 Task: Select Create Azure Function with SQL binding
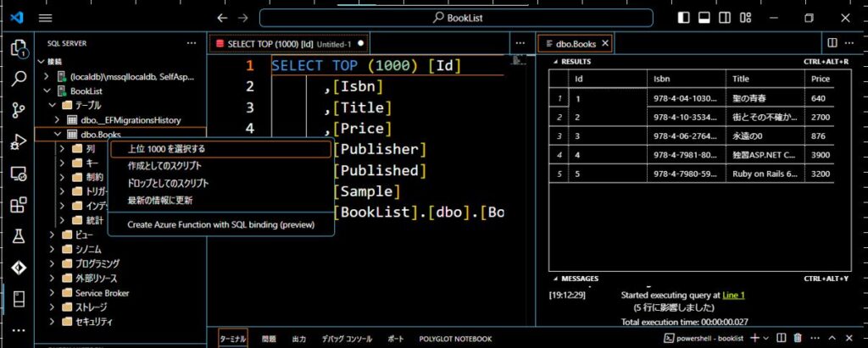tap(220, 224)
